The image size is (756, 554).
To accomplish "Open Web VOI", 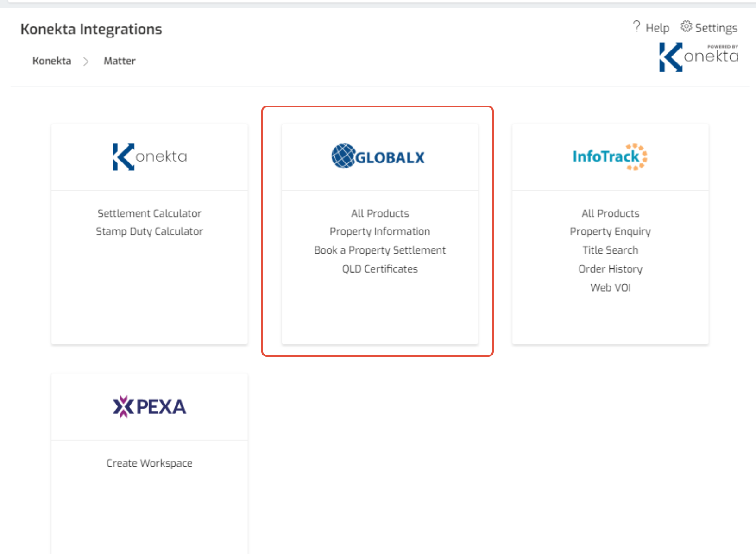I will point(611,288).
